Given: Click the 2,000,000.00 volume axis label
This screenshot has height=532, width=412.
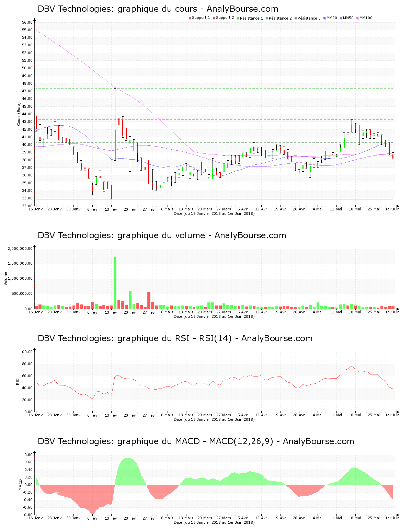Looking at the screenshot, I should point(20,248).
